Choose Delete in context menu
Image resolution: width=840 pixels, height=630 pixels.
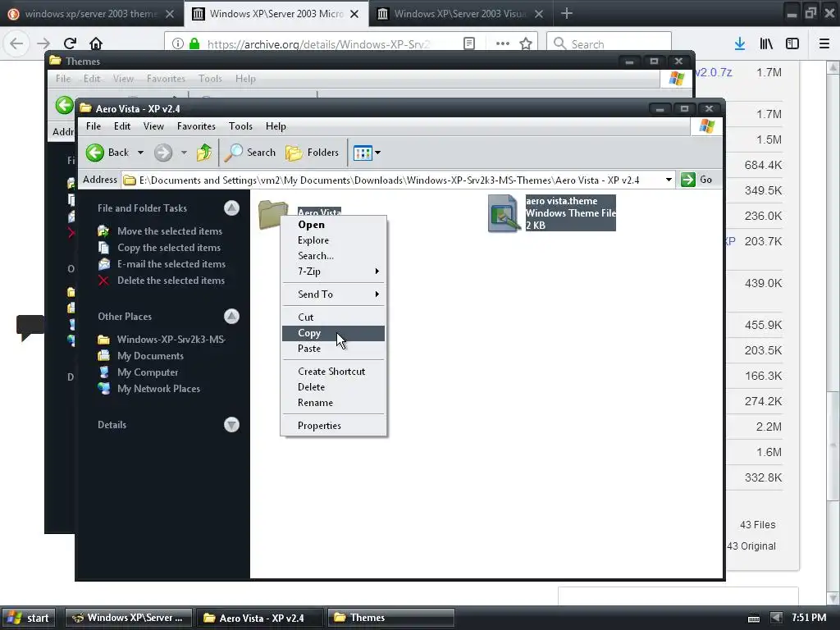click(x=333, y=387)
